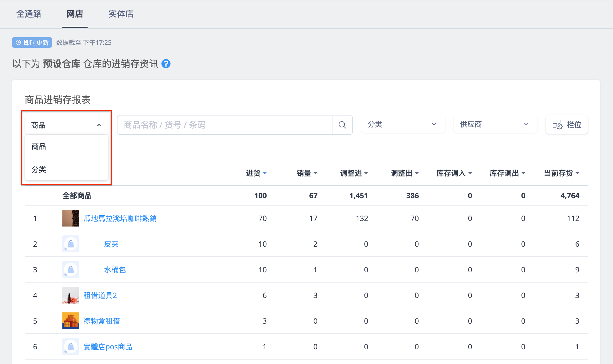Click the 皮夾 placeholder bag icon

tap(71, 244)
